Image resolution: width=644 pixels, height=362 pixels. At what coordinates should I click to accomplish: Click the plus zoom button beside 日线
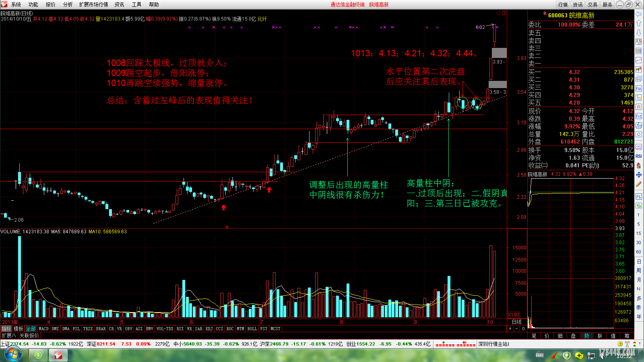(x=510, y=329)
